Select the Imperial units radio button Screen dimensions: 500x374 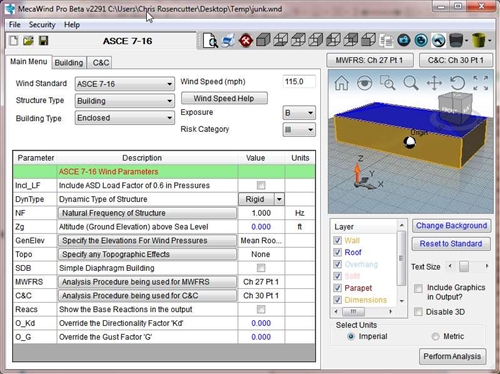click(351, 336)
